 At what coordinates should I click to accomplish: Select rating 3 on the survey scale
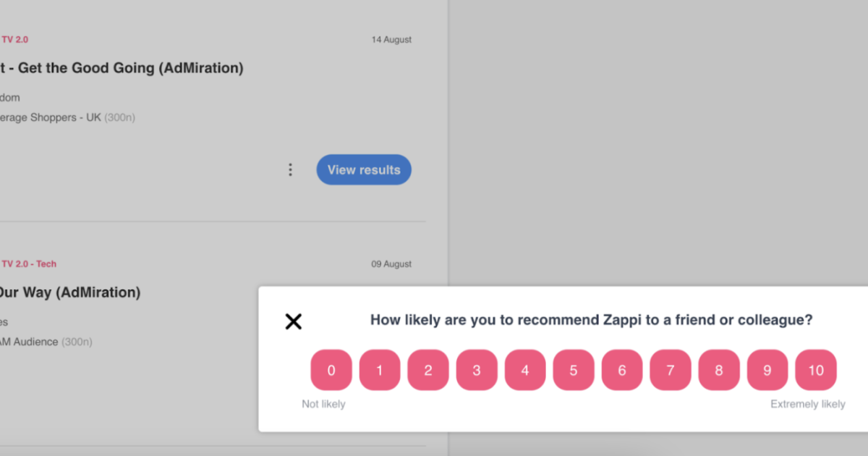tap(476, 370)
